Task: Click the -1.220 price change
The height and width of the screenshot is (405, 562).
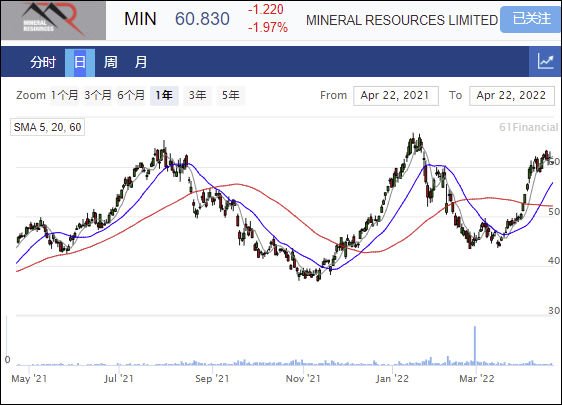Action: pos(266,10)
